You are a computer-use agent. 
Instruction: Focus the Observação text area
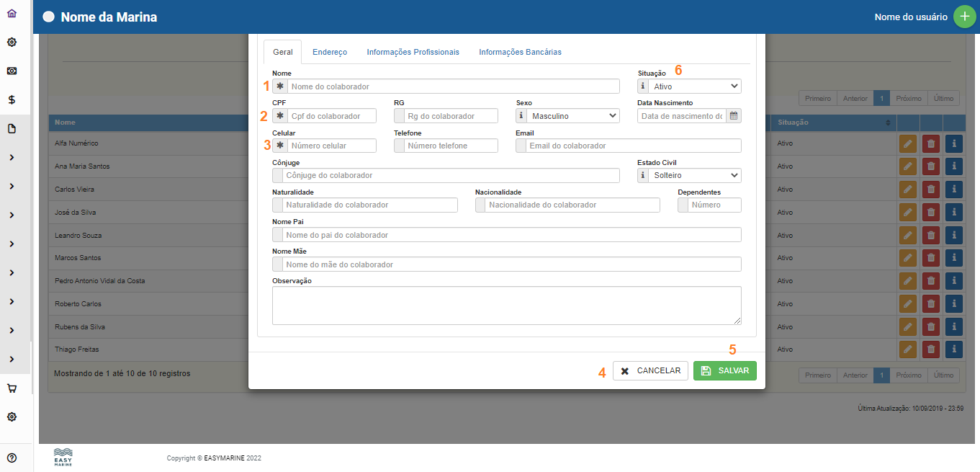pyautogui.click(x=506, y=306)
